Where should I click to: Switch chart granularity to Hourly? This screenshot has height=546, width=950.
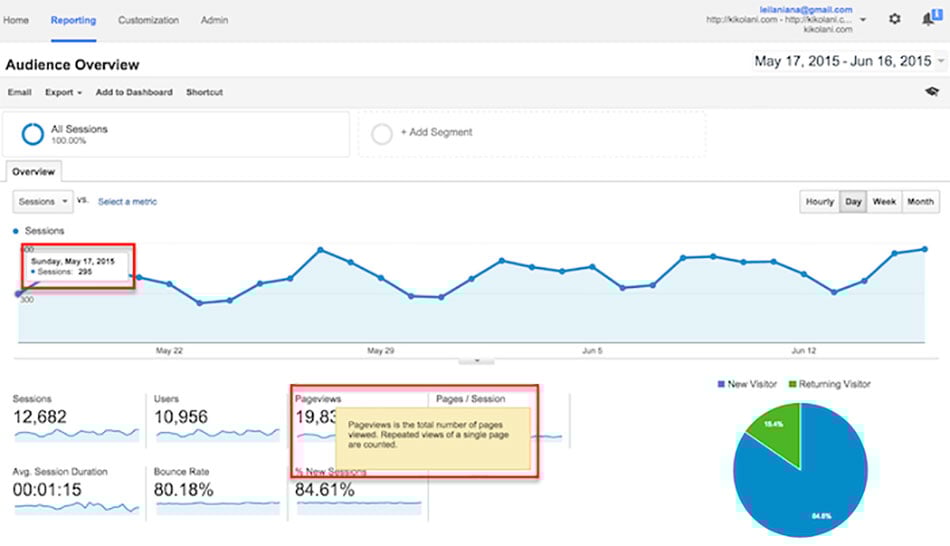click(819, 202)
